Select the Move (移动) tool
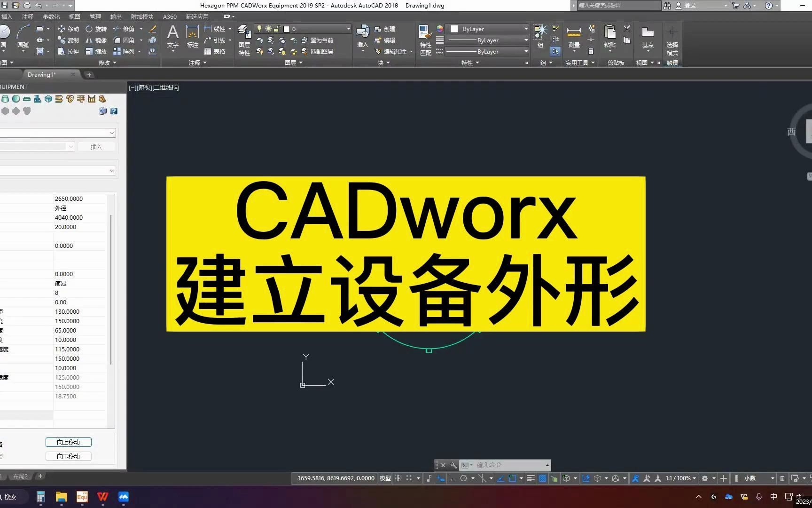 pyautogui.click(x=68, y=29)
